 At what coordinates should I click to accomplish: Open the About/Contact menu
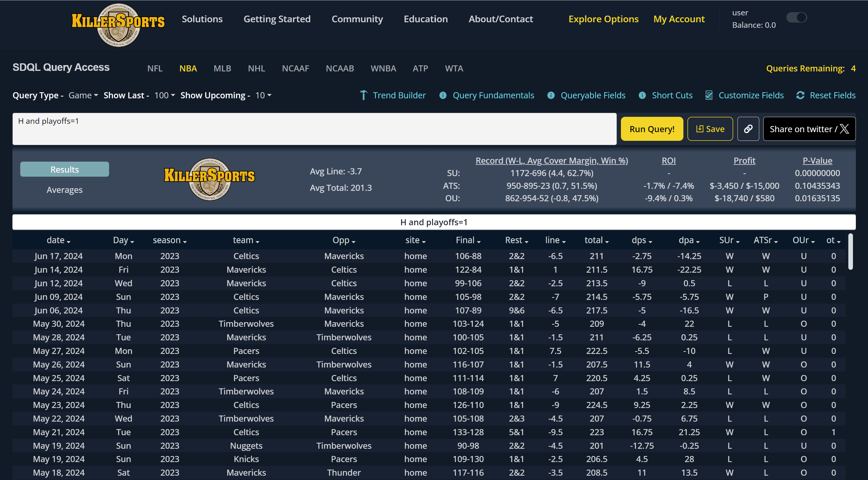tap(501, 19)
